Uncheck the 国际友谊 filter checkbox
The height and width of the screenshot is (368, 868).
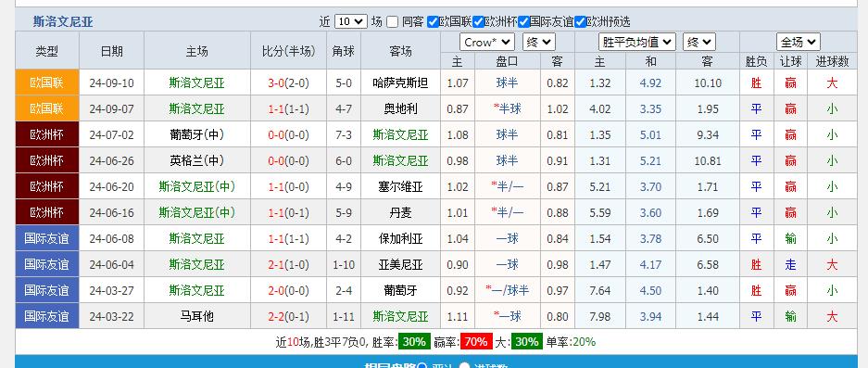click(x=523, y=21)
